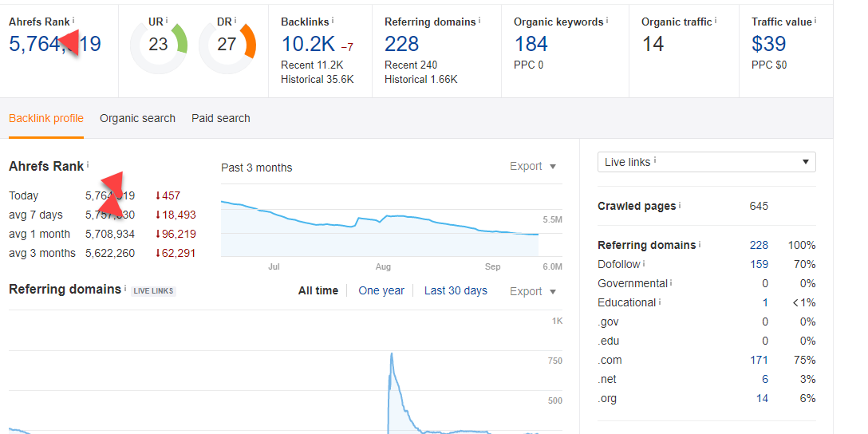Viewport: 868px width, 434px height.
Task: Click the .net count 6
Action: pos(765,379)
